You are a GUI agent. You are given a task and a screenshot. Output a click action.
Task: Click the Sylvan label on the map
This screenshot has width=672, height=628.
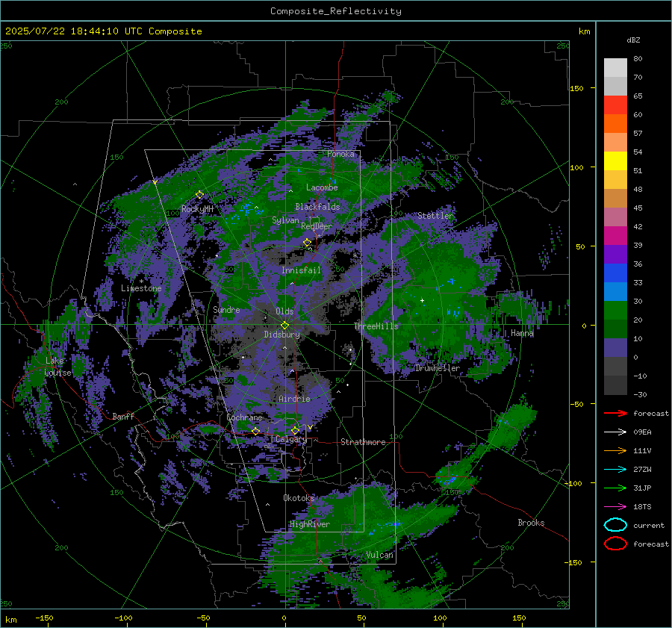point(285,220)
